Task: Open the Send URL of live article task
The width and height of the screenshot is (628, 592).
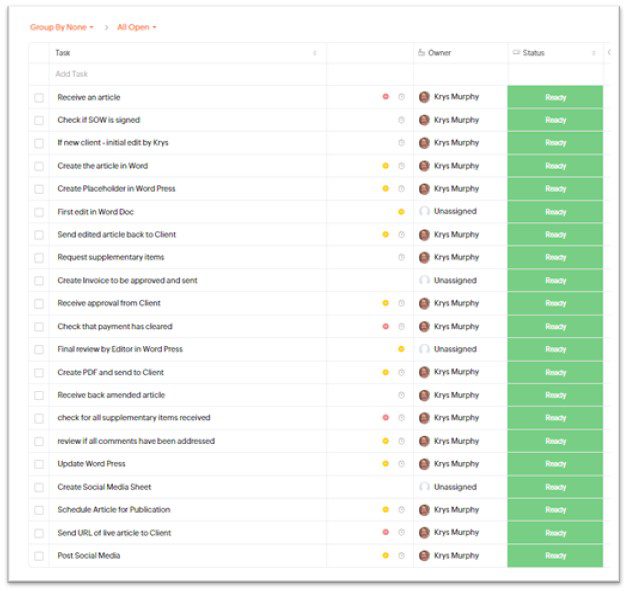Action: [114, 533]
